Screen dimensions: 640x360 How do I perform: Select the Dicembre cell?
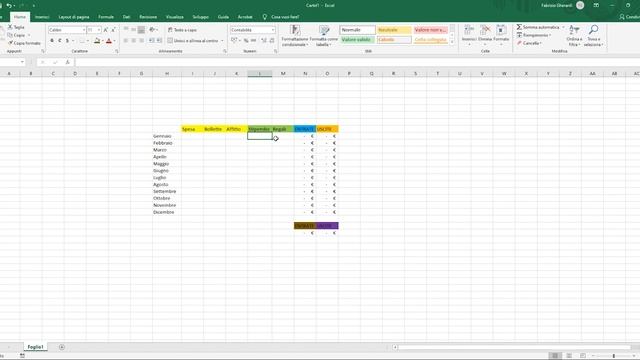[167, 212]
